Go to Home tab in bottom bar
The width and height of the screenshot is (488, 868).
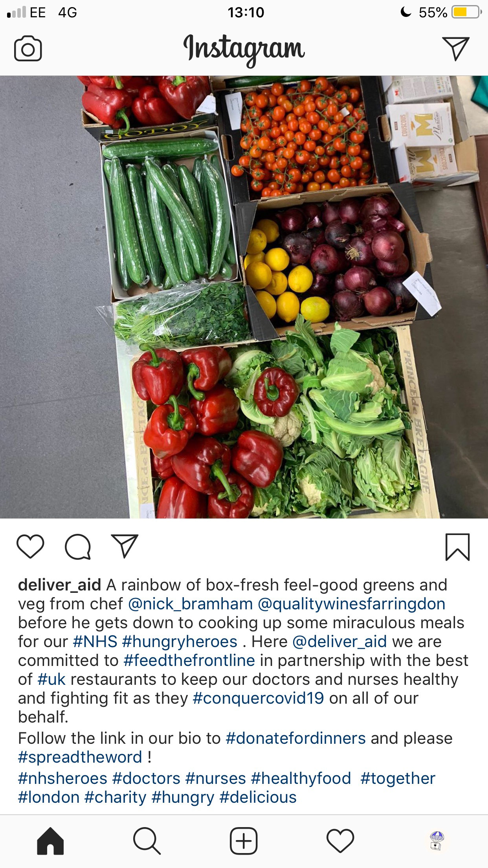tap(50, 841)
